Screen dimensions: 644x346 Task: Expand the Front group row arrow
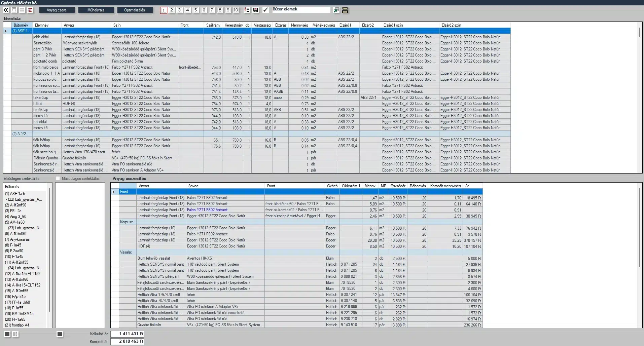[114, 192]
